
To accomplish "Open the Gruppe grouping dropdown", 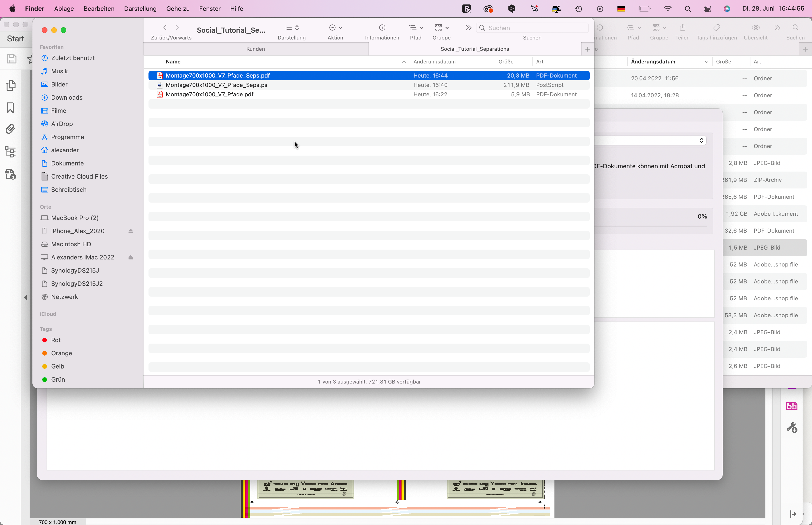I will tap(442, 28).
